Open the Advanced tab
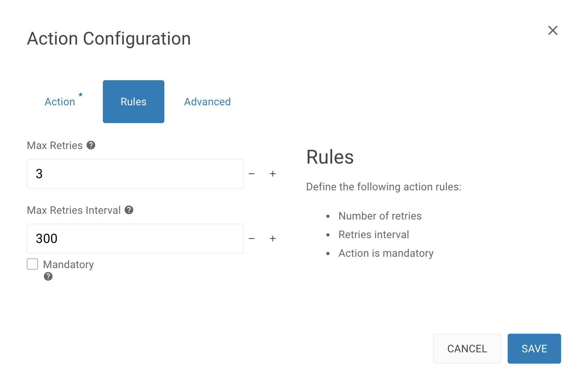 [x=207, y=102]
